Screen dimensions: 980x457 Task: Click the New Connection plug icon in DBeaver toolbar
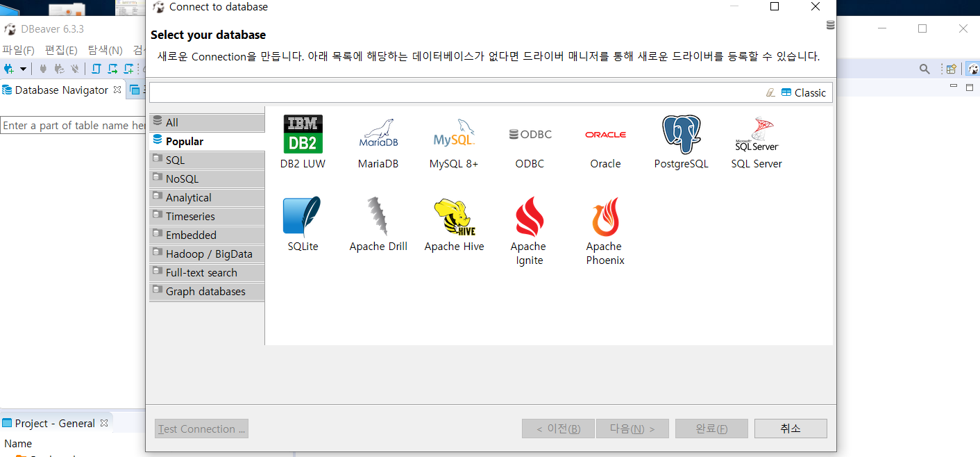[x=9, y=69]
